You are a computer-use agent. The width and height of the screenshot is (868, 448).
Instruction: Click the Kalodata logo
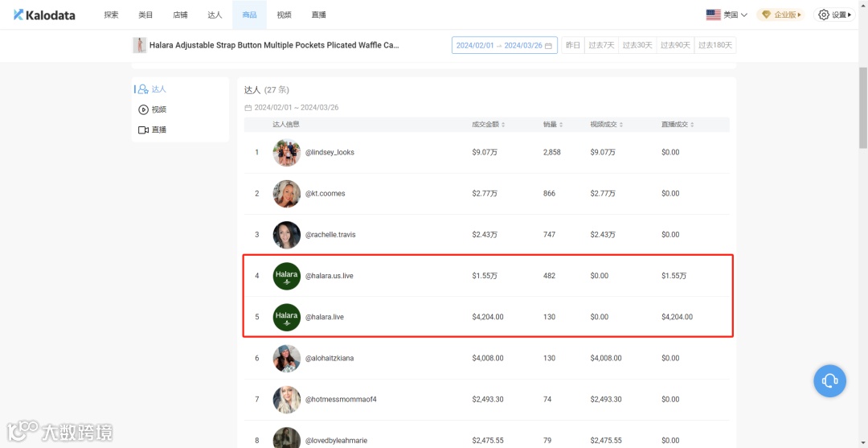coord(44,15)
